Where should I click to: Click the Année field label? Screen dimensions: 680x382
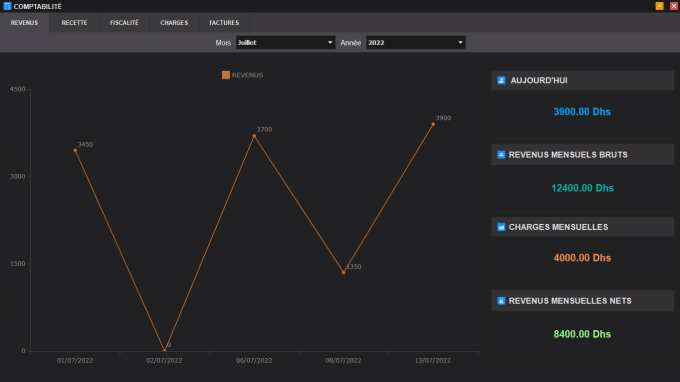(350, 43)
